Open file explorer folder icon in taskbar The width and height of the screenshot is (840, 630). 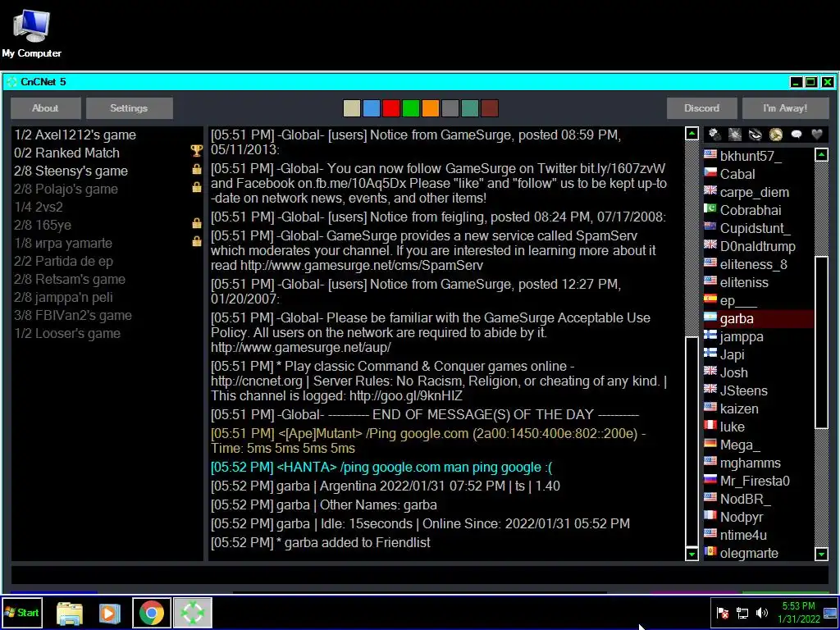click(x=70, y=614)
